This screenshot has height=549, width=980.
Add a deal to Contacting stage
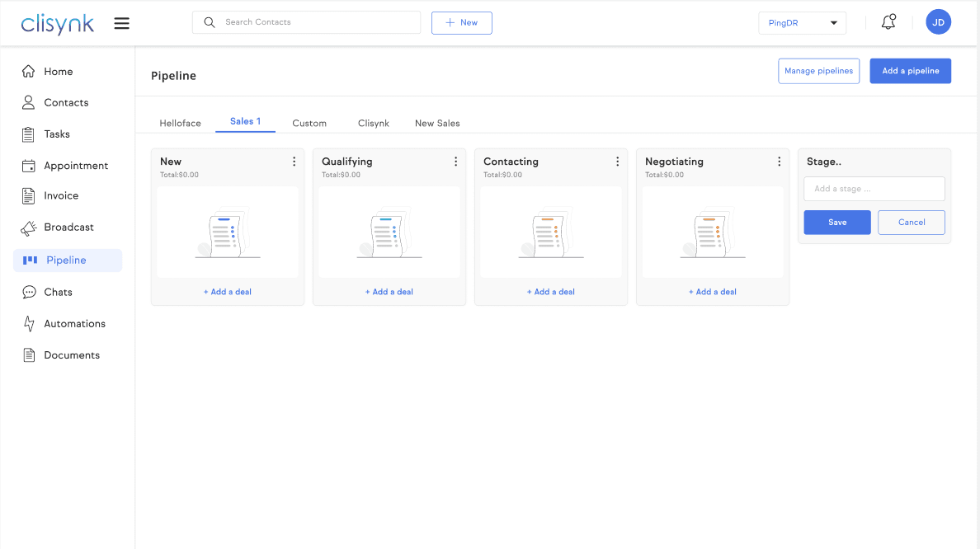coord(550,292)
